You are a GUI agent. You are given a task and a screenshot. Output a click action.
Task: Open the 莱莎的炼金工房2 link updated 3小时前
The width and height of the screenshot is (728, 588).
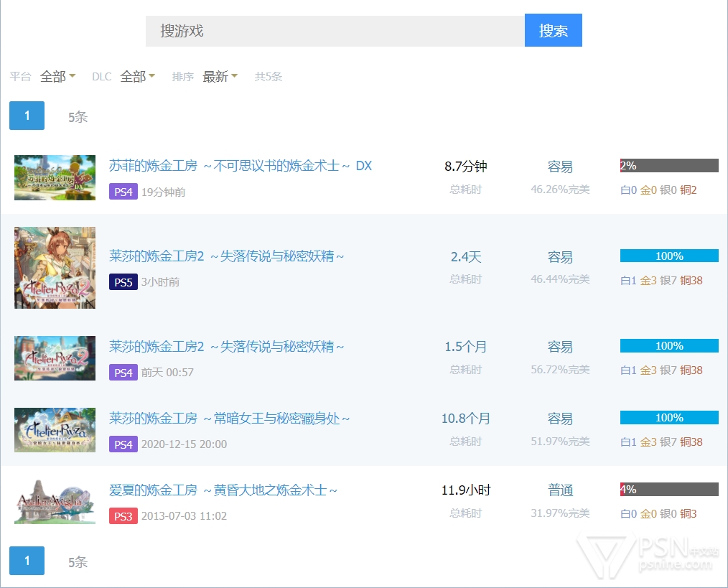pos(227,256)
